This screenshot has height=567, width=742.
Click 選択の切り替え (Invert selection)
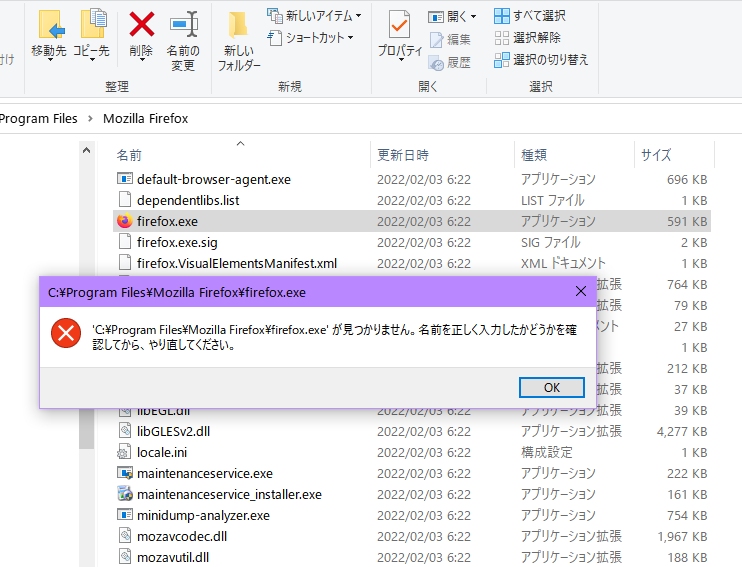tap(541, 60)
